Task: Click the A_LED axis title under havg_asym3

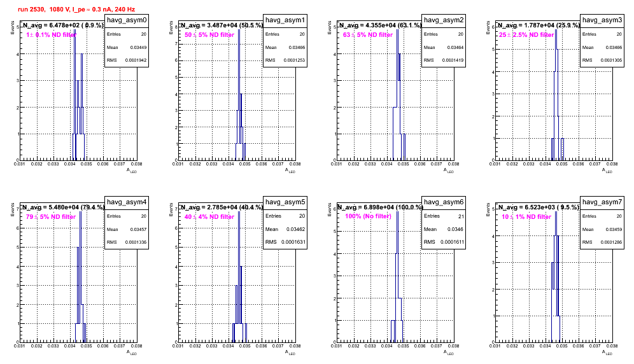Action: (x=607, y=171)
